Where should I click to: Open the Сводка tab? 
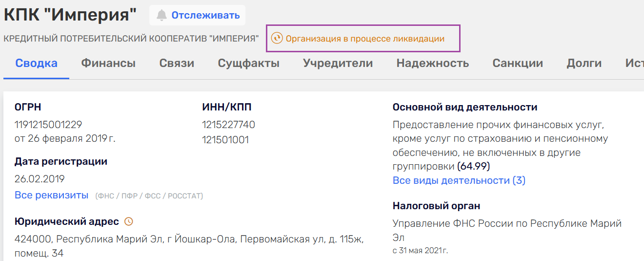point(36,63)
